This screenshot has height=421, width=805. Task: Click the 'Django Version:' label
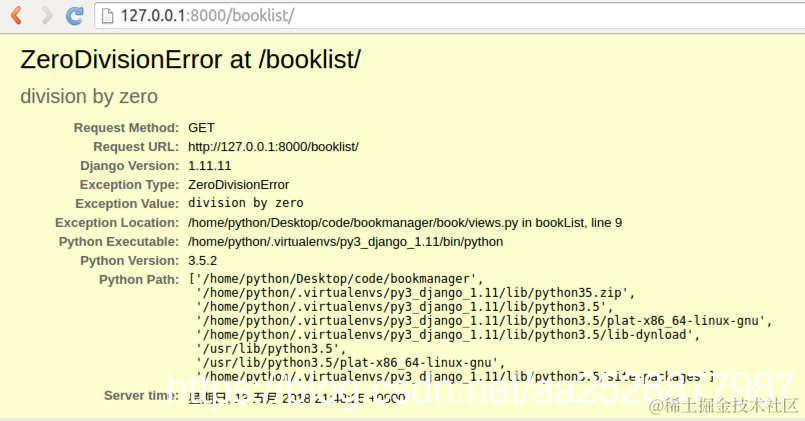tap(129, 166)
